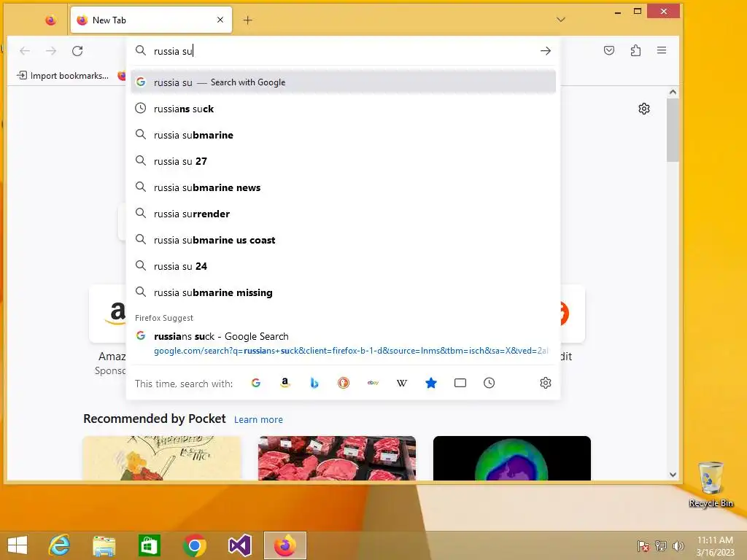Screen dimensions: 747x560
Task: Open the raw meat Pocket story thumbnail
Action: 337,458
